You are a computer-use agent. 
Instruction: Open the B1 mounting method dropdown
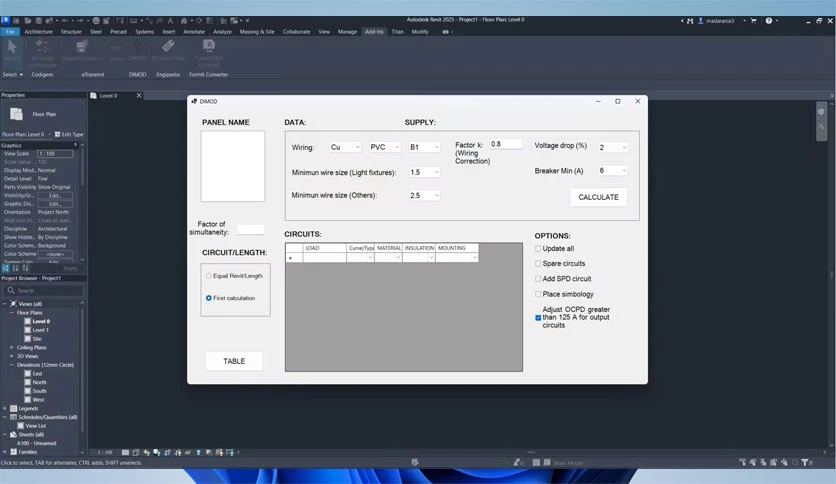(x=424, y=147)
